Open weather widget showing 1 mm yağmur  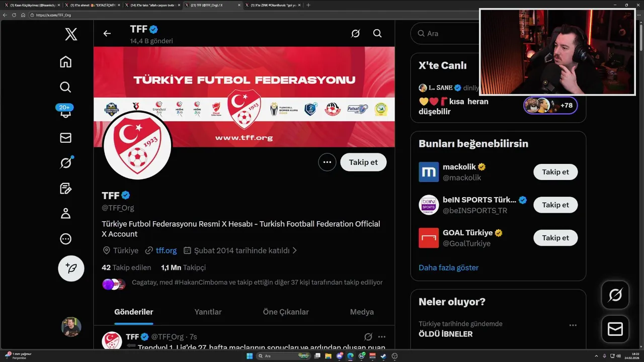18,356
